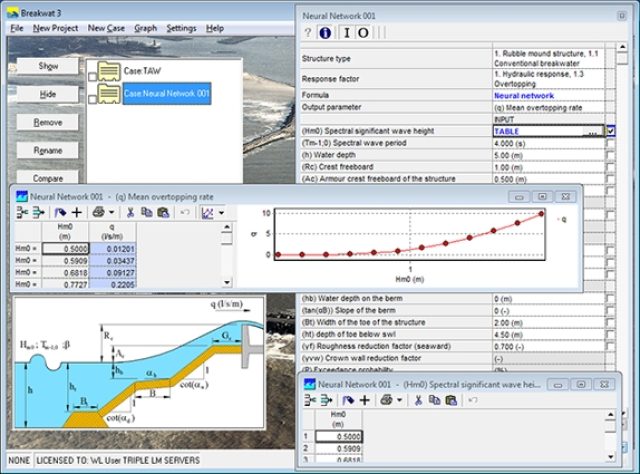
Task: Click the copy icon in the Hm0 table window
Action: [x=434, y=399]
